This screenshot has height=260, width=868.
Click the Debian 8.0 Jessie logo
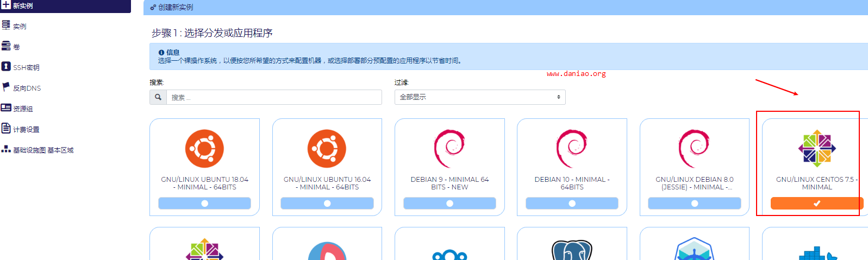pos(694,149)
